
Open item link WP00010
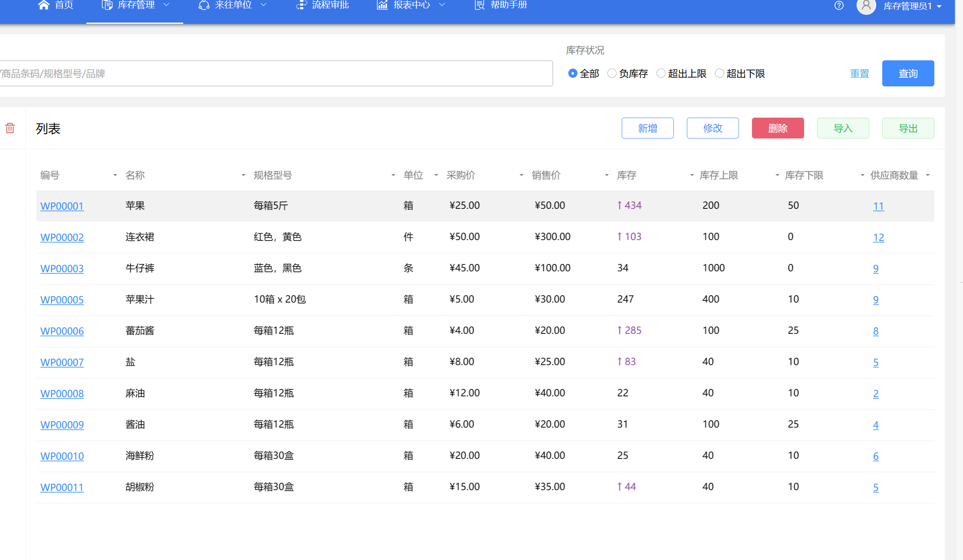(x=62, y=456)
